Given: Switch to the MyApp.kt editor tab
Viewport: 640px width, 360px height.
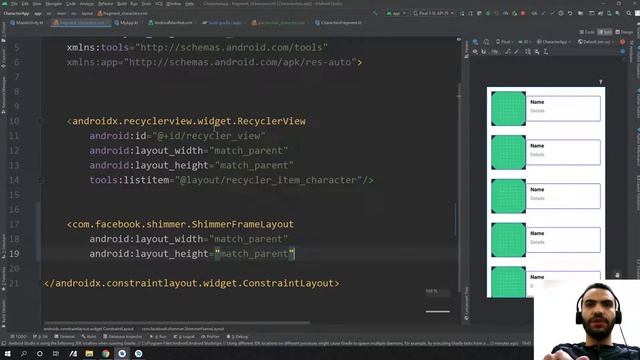Looking at the screenshot, I should coord(127,23).
